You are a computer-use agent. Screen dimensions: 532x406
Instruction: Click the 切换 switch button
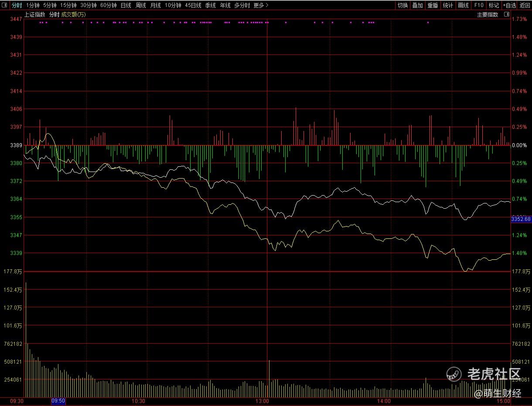[402, 6]
